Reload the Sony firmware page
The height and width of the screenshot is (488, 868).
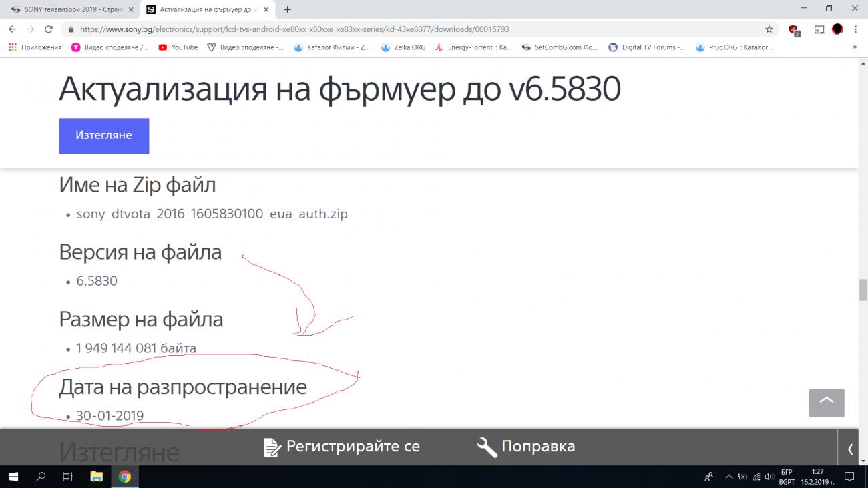click(x=49, y=29)
